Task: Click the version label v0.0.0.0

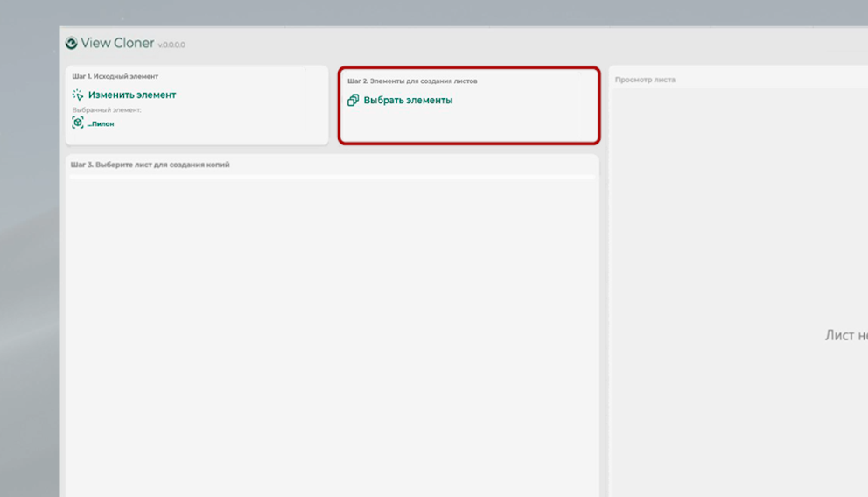Action: (x=171, y=45)
